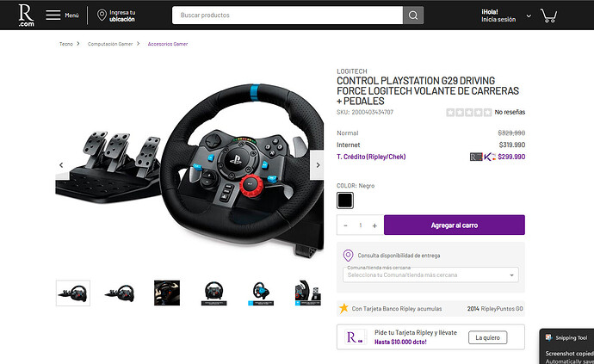Go to Accesorios Gamer breadcrumb
Image resolution: width=594 pixels, height=364 pixels.
click(x=168, y=44)
